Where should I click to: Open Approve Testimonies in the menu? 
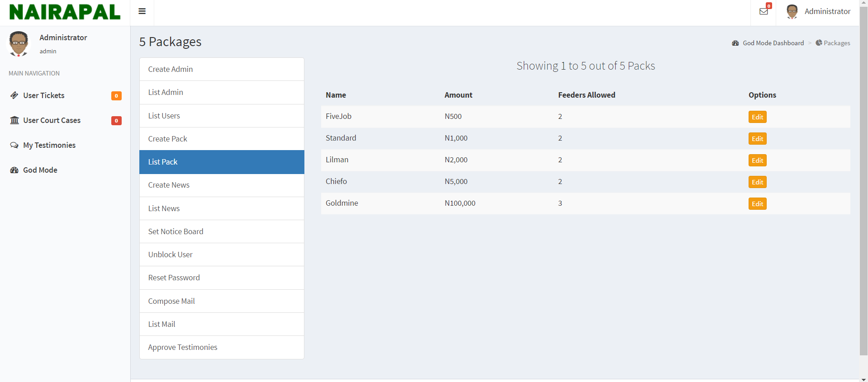click(x=183, y=347)
